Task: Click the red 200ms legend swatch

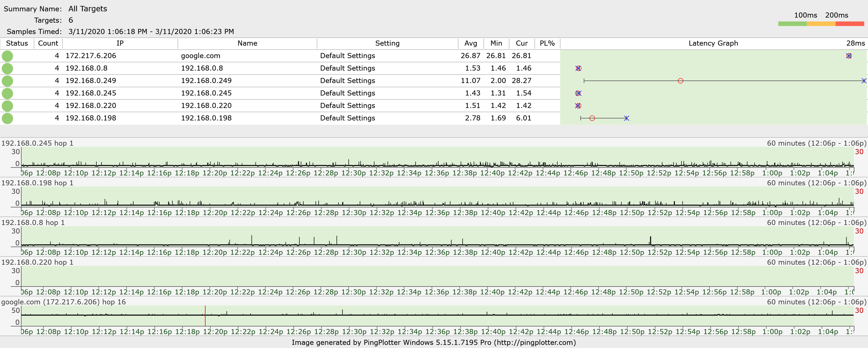Action: pyautogui.click(x=850, y=24)
